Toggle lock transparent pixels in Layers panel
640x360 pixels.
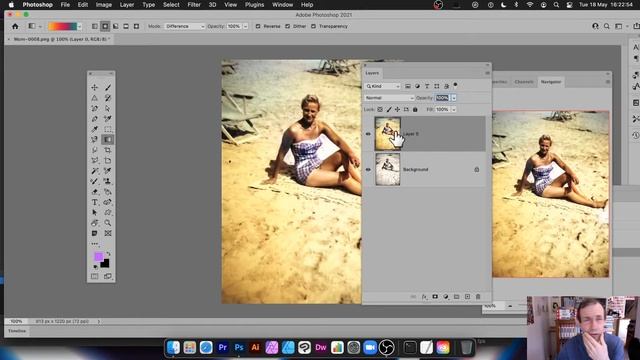[x=380, y=109]
